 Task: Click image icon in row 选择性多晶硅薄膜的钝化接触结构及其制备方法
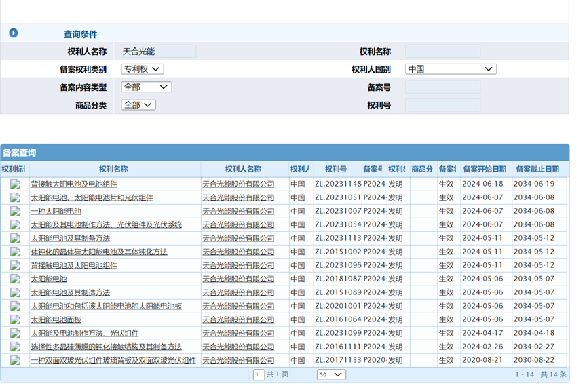pos(15,347)
